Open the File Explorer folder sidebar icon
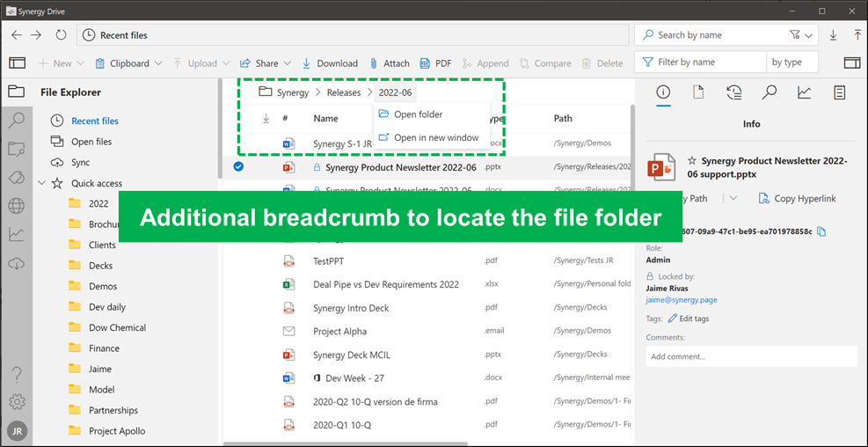 point(17,92)
